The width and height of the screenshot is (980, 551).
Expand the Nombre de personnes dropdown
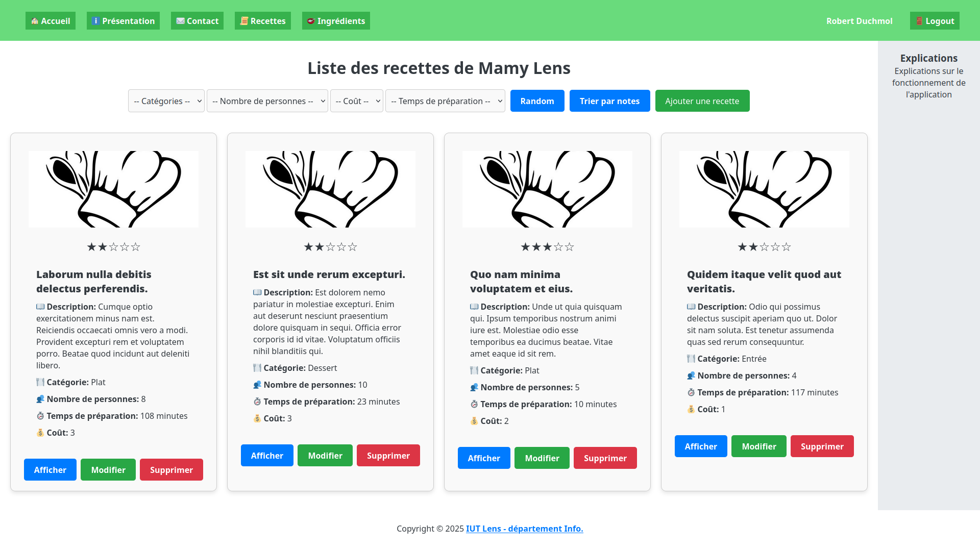coord(267,101)
